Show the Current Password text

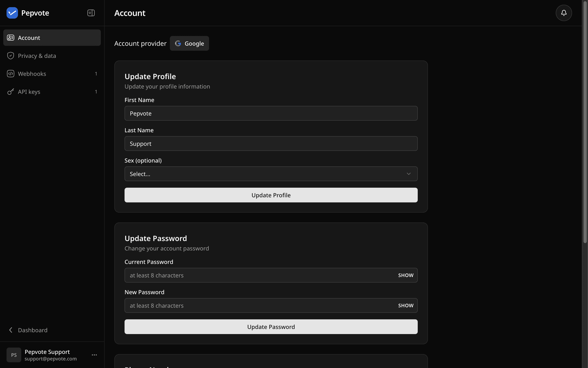405,275
